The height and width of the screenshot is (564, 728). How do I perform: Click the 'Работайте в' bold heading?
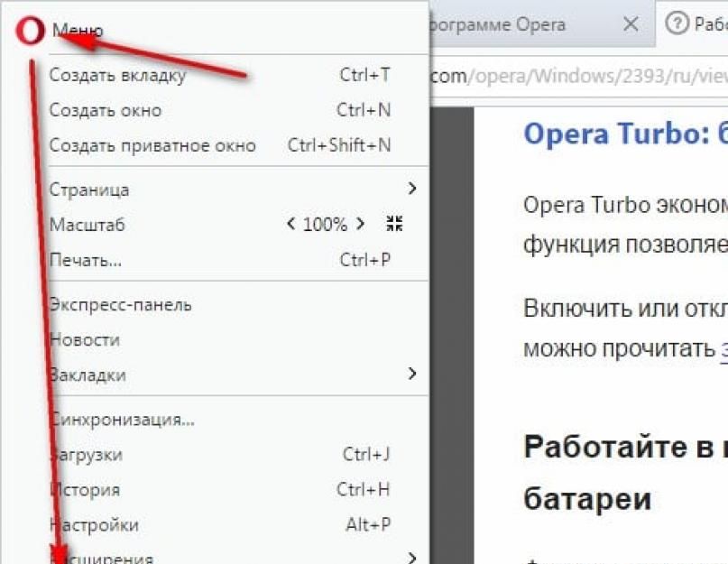[625, 447]
